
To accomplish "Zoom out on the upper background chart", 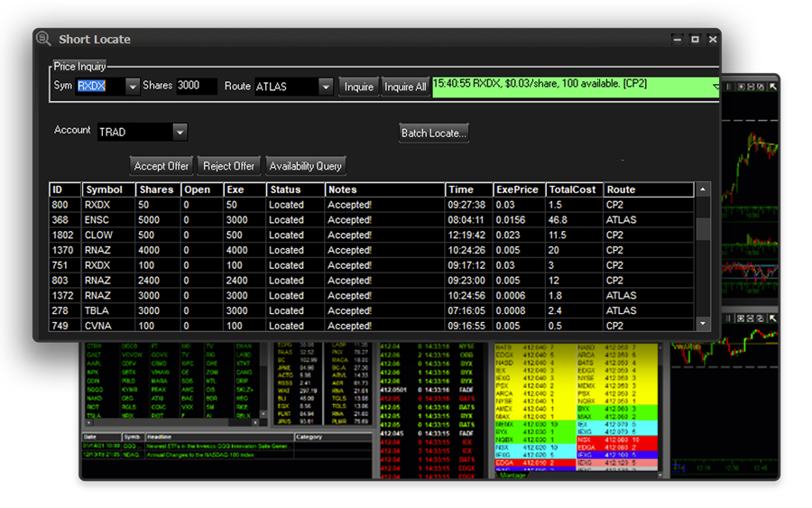I will pyautogui.click(x=751, y=87).
